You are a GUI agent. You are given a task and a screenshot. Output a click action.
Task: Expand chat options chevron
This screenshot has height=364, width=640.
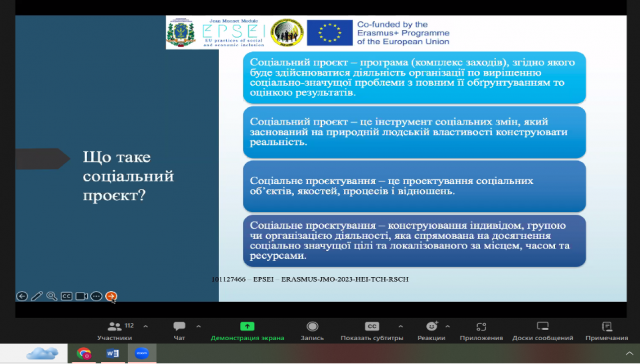[198, 326]
